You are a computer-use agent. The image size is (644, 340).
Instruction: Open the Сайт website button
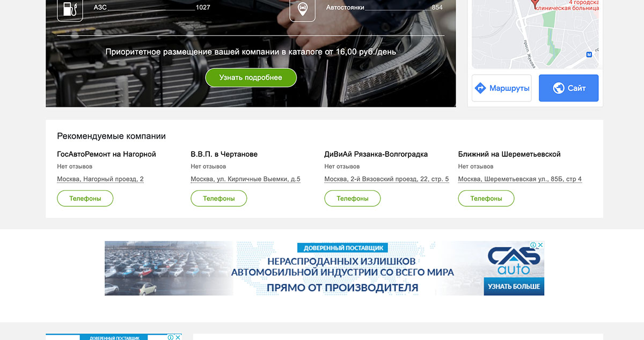point(568,88)
